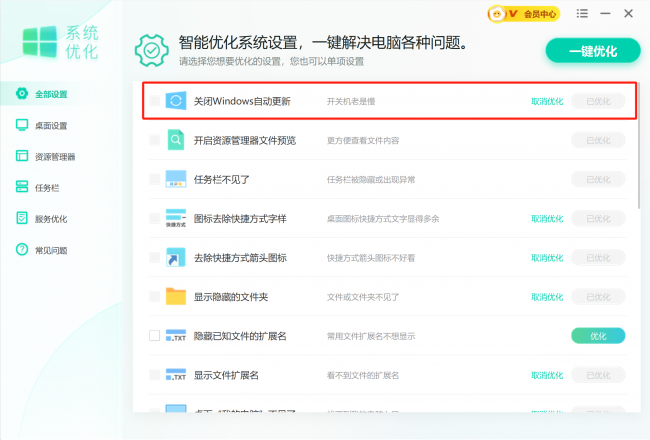This screenshot has height=440, width=650.
Task: Click the 隐藏已知文件的扩展名 TXT icon
Action: [x=176, y=335]
